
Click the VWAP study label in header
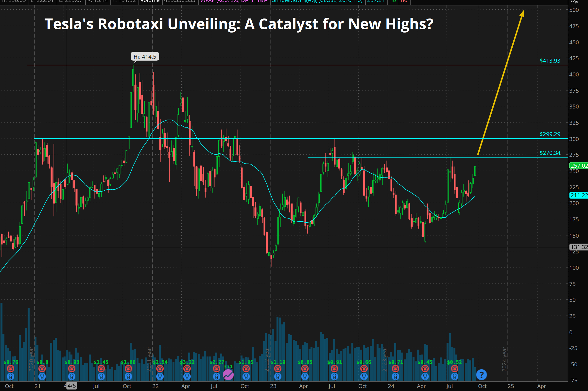[226, 1]
